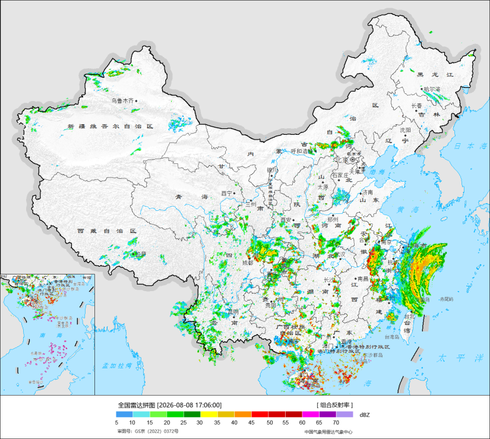
Task: Select the yellow 30 dBZ legend swatch
Action: click(x=209, y=414)
